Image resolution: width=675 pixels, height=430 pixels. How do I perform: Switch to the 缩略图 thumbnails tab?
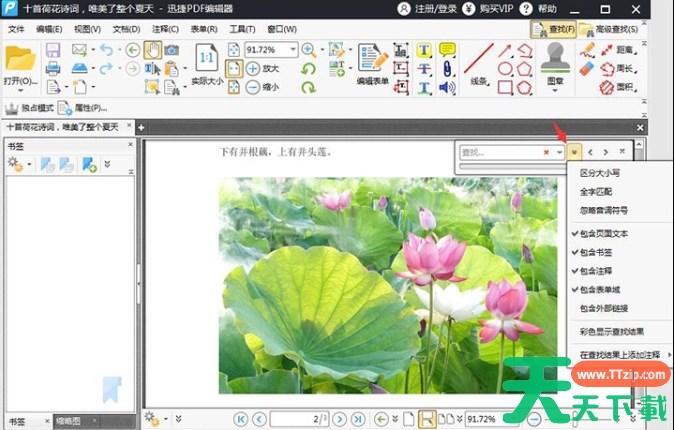[68, 421]
